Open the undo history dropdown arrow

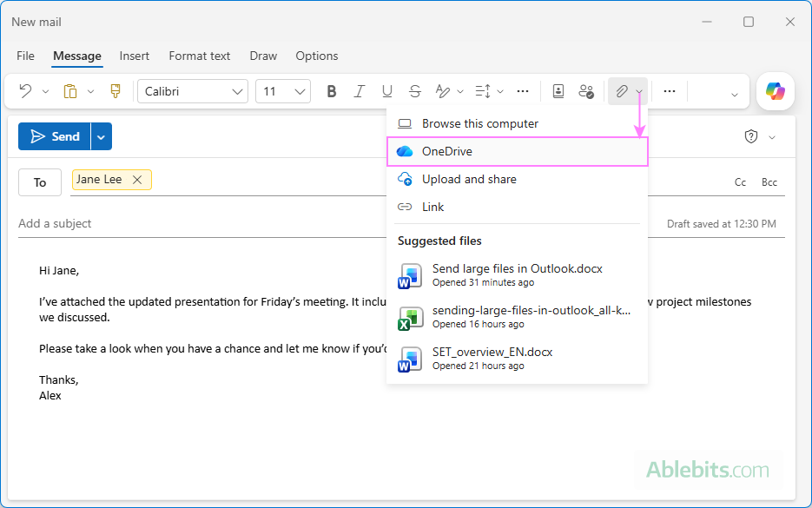[45, 92]
